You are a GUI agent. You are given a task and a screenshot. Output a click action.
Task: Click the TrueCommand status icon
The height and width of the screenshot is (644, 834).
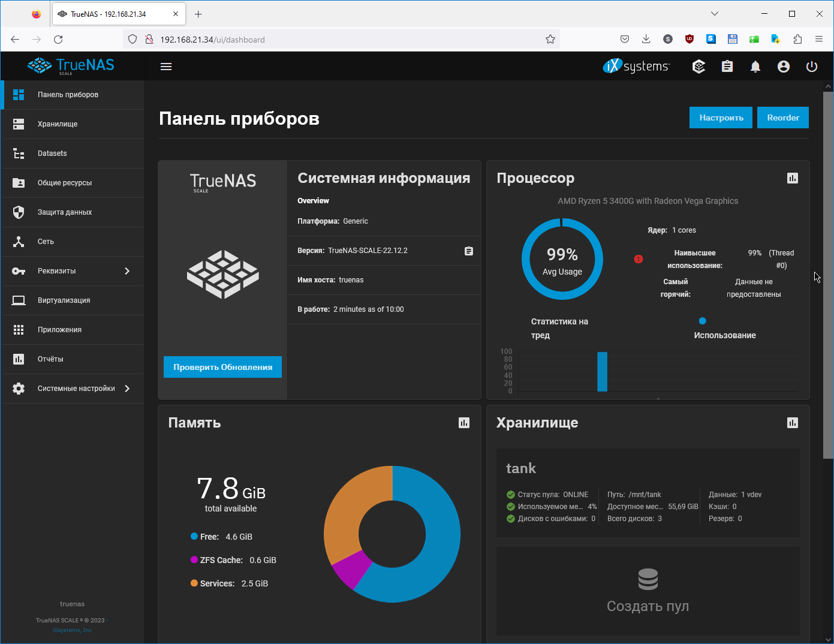tap(698, 67)
